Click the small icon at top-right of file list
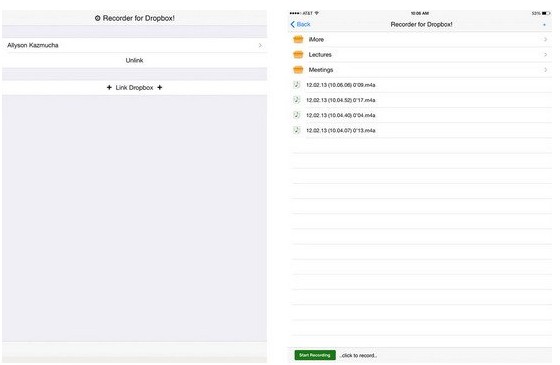560x365 pixels. (544, 25)
